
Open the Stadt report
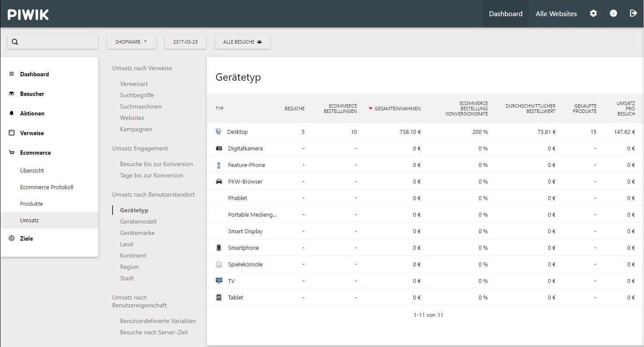[127, 278]
